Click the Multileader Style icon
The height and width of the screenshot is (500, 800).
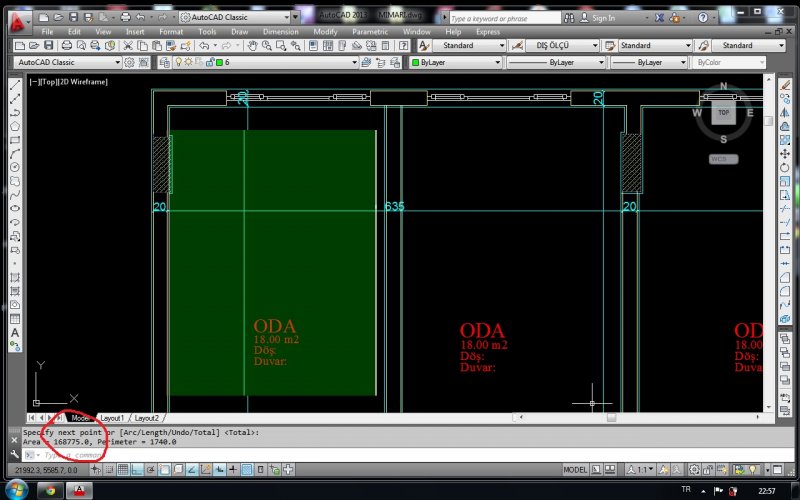(704, 45)
